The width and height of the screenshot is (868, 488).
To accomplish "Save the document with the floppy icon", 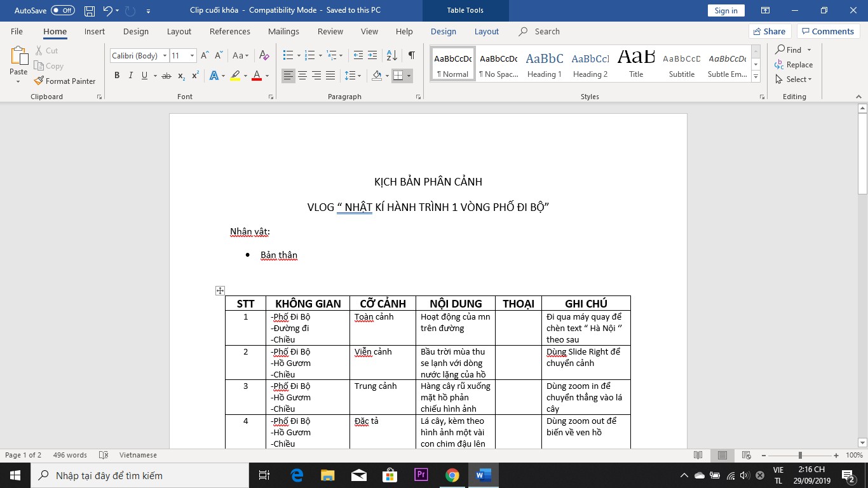I will pyautogui.click(x=90, y=11).
